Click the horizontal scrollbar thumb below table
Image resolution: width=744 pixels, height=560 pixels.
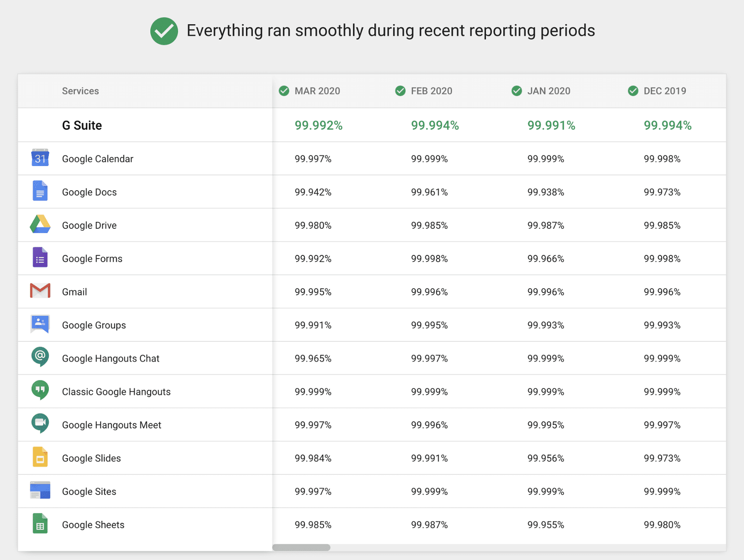click(x=301, y=547)
